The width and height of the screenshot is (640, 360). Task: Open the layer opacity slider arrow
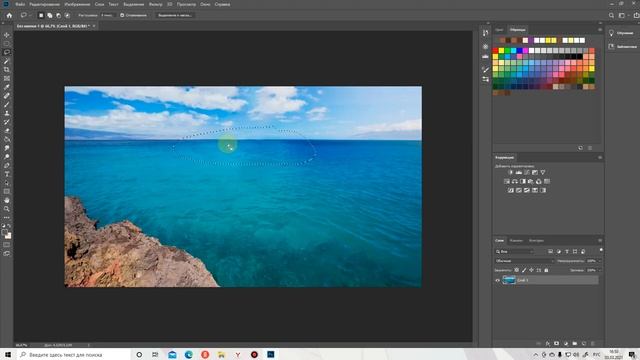click(x=600, y=261)
